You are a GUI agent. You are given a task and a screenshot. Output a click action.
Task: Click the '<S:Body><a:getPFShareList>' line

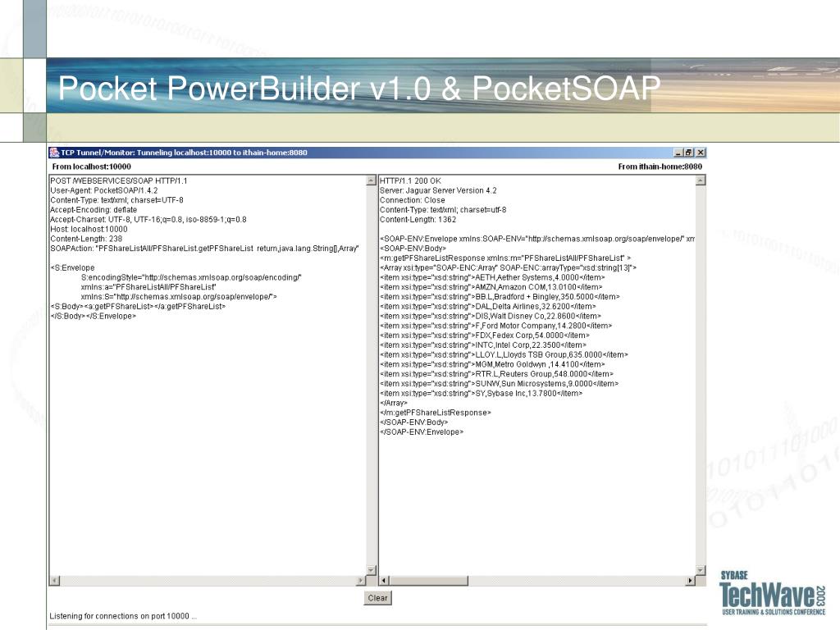coord(138,307)
